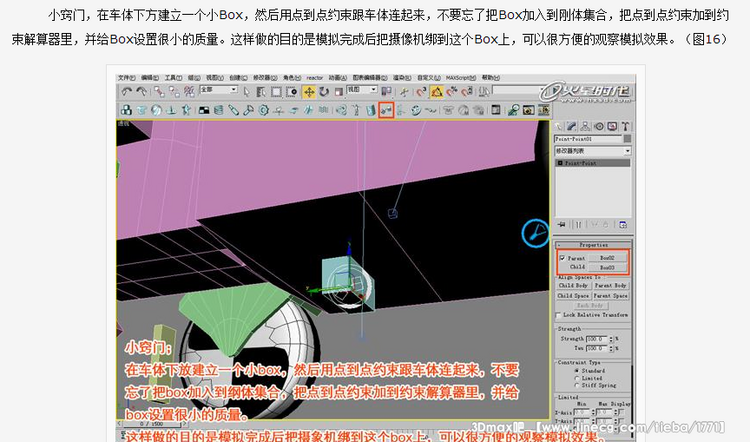Screen dimensions: 750x442
Task: Activate the Select and Rotate tool
Action: [x=324, y=91]
